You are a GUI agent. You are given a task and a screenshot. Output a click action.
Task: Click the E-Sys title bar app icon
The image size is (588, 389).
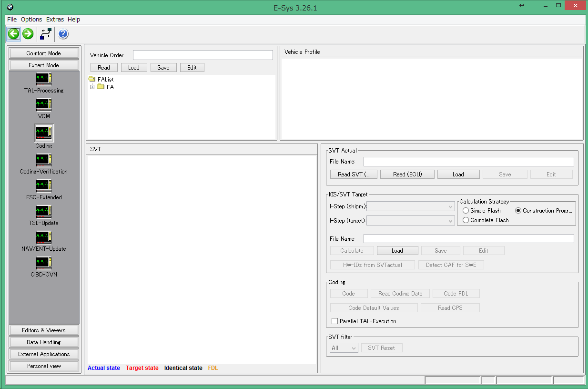tap(10, 8)
